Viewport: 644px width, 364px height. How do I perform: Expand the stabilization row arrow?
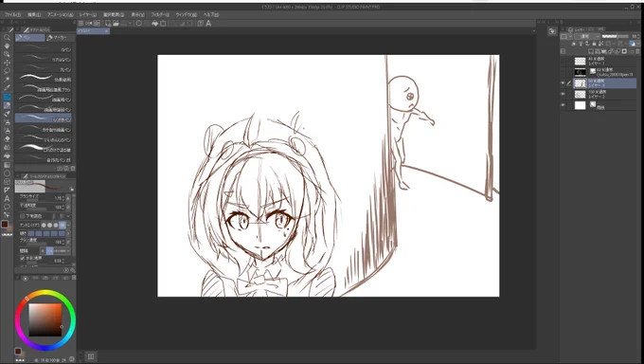[x=68, y=233]
